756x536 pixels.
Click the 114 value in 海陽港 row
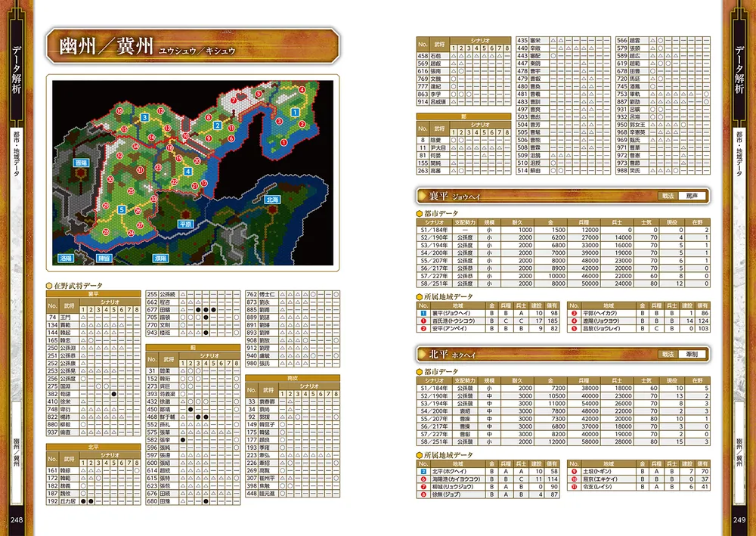tap(553, 479)
